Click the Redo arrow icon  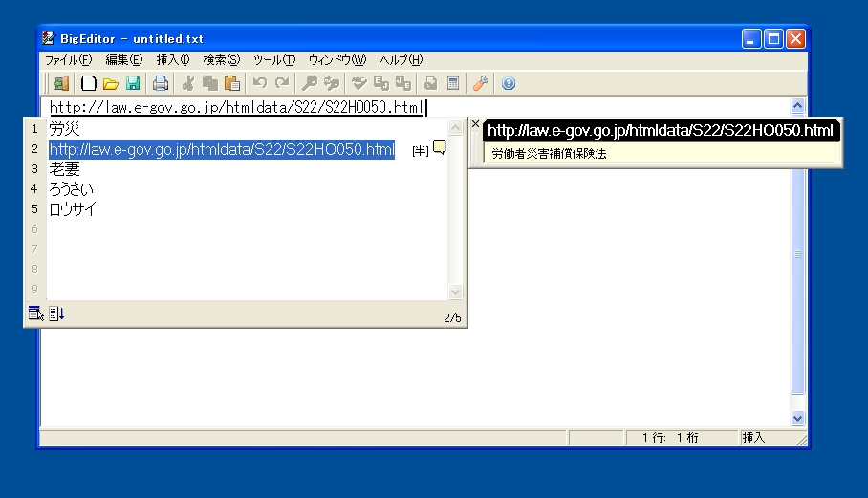coord(282,83)
